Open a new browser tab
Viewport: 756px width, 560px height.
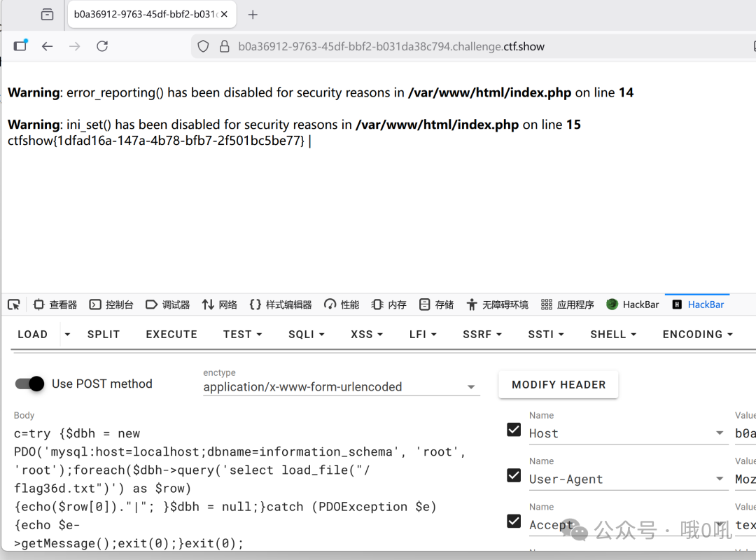coord(253,15)
